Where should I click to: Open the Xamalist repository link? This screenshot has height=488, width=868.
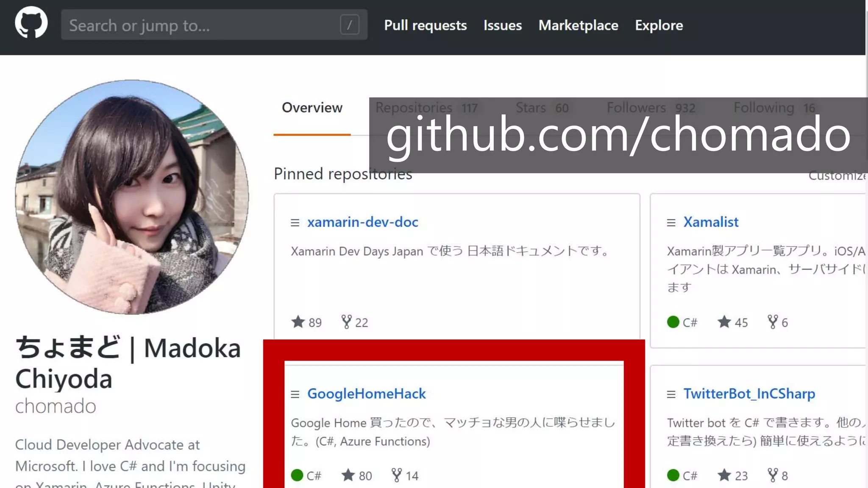(x=711, y=222)
